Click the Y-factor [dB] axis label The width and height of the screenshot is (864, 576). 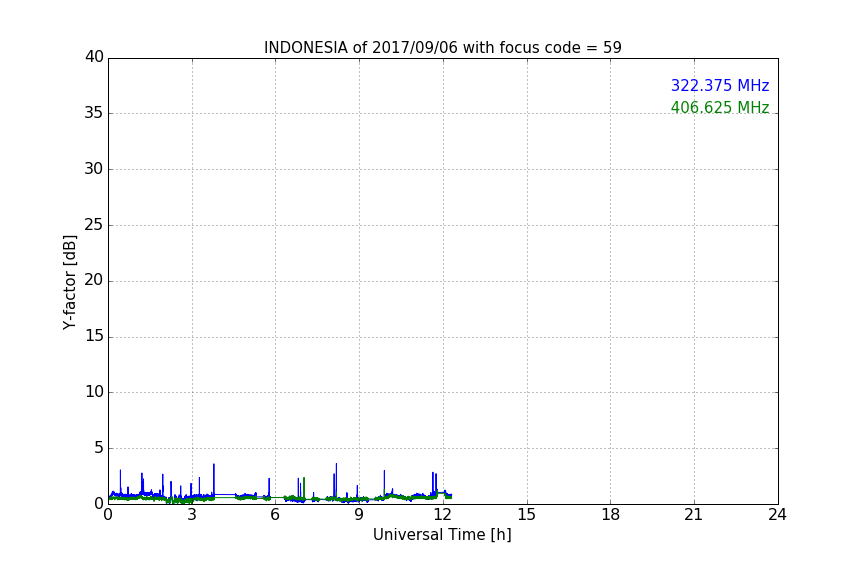tap(69, 282)
